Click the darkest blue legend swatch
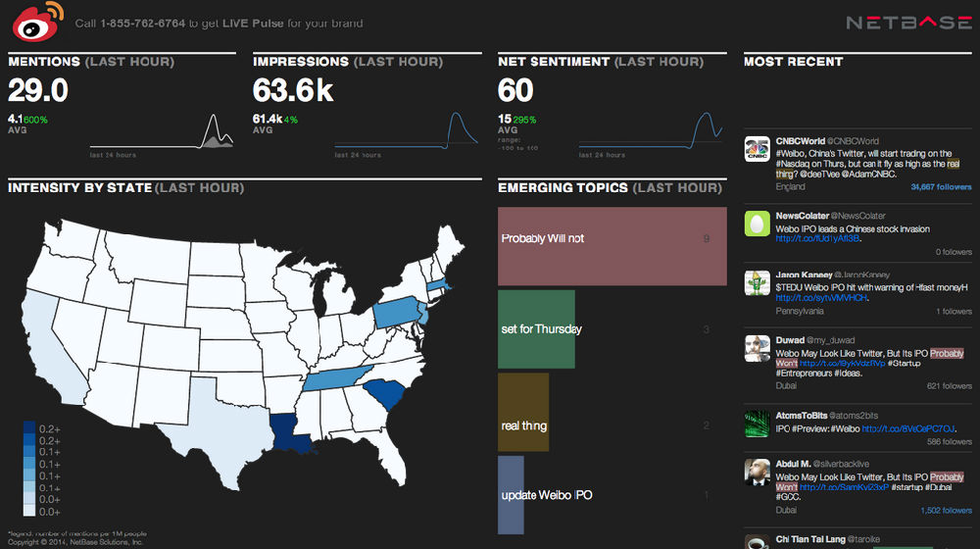This screenshot has width=980, height=549. pyautogui.click(x=29, y=427)
